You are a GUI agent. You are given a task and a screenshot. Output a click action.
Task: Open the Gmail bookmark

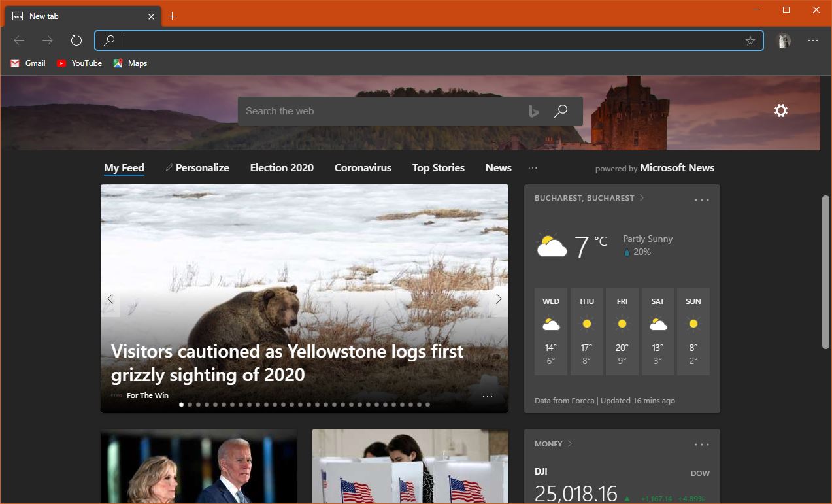pos(28,63)
